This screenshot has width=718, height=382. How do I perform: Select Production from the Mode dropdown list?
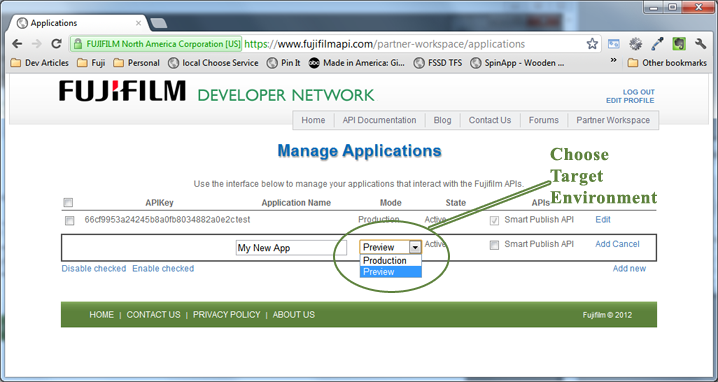click(390, 261)
